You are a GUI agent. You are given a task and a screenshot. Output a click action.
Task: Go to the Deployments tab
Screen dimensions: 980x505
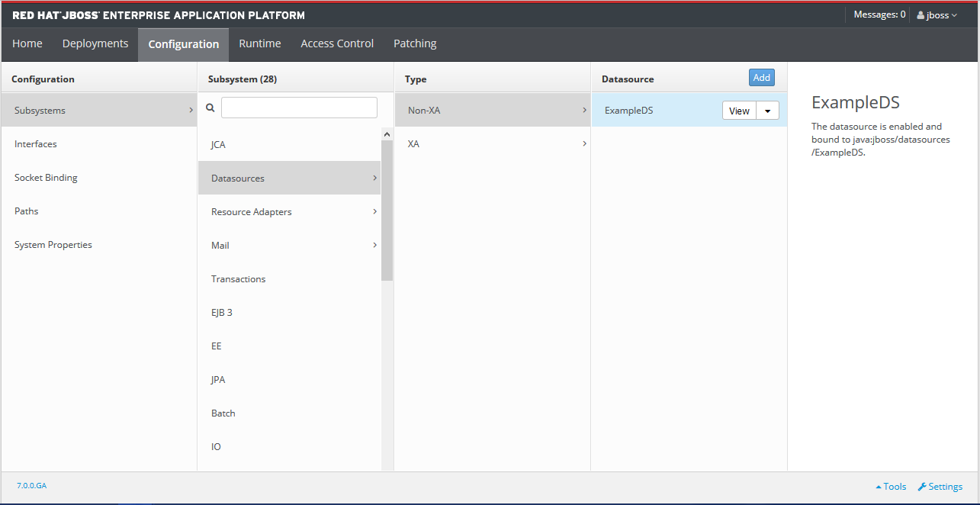[x=95, y=43]
